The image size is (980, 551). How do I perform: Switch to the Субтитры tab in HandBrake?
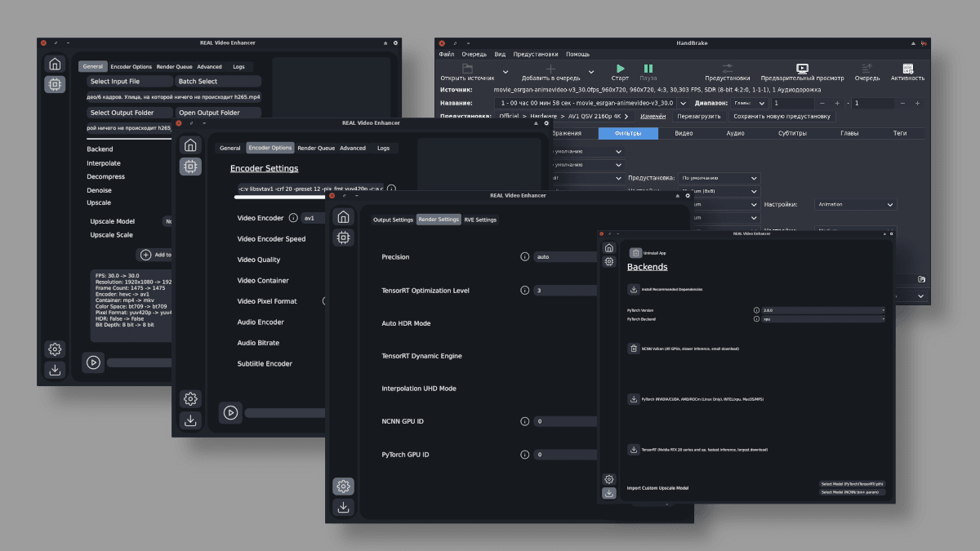click(792, 133)
